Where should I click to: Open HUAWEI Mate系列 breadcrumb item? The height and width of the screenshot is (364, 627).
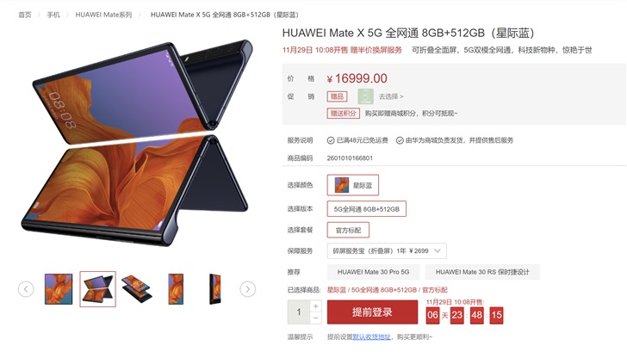(x=103, y=15)
